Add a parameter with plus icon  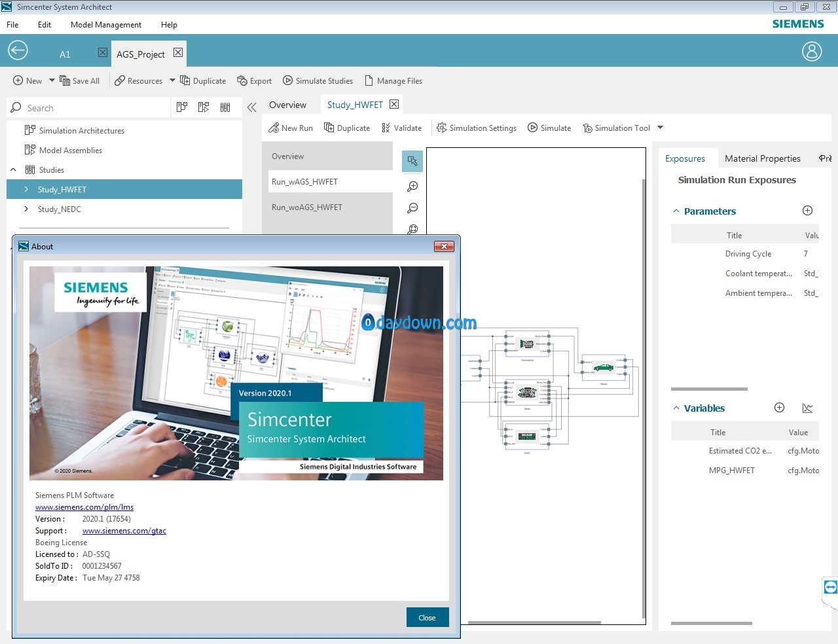[807, 210]
